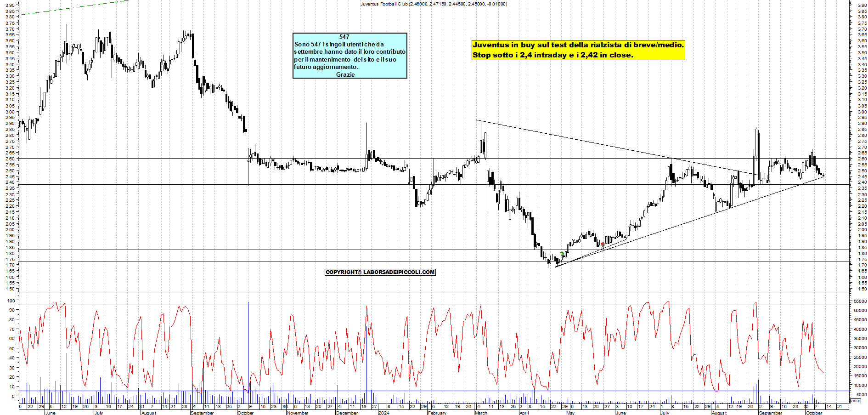The height and width of the screenshot is (415, 868).
Task: Click the Juventus Football Club chart title
Action: click(x=434, y=4)
